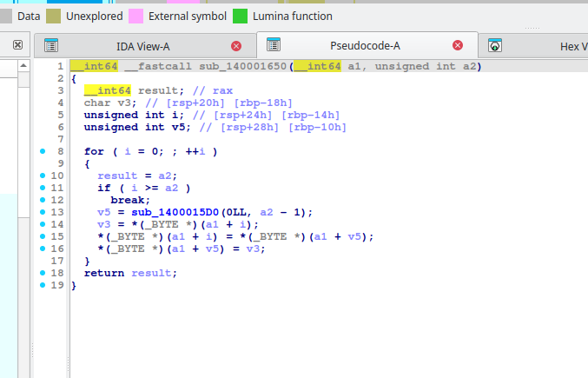Click the Lumina function green swatch
The height and width of the screenshot is (378, 588).
pos(240,17)
